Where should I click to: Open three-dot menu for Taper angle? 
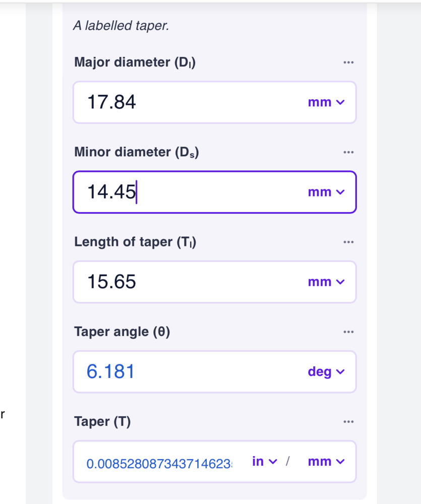pyautogui.click(x=348, y=332)
